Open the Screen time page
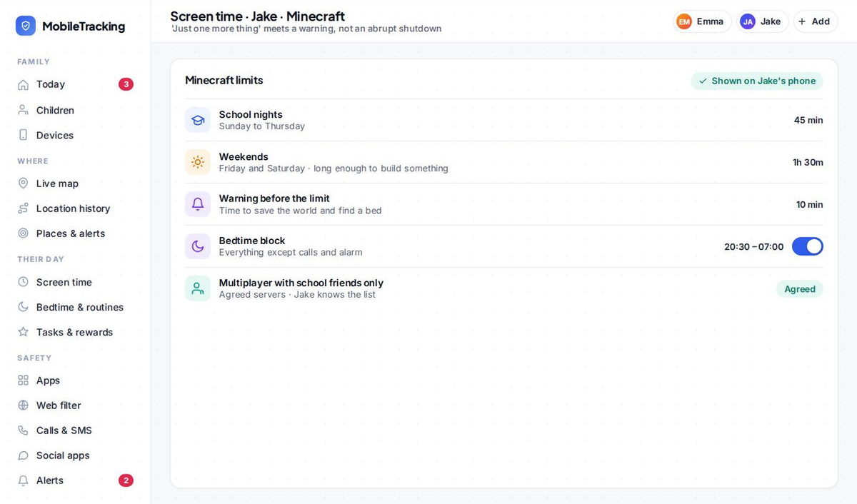Screen dimensions: 857x504 tap(75, 282)
